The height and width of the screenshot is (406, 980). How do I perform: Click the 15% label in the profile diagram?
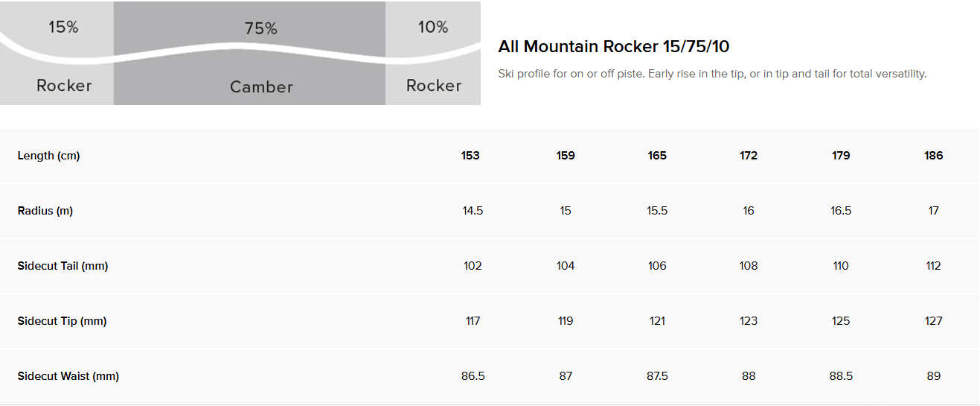point(63,28)
